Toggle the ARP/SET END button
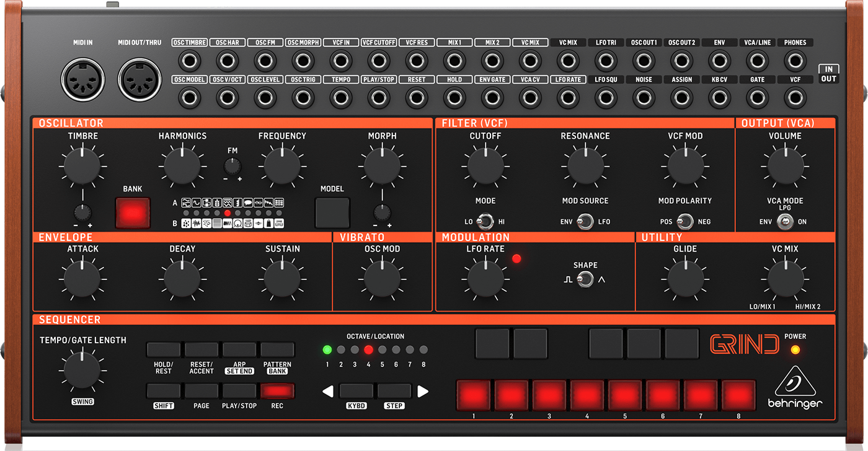 [239, 349]
